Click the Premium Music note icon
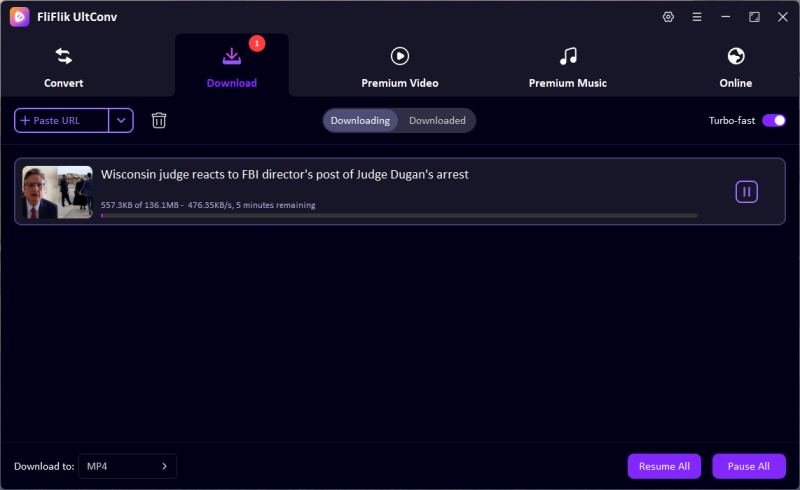 [x=568, y=56]
